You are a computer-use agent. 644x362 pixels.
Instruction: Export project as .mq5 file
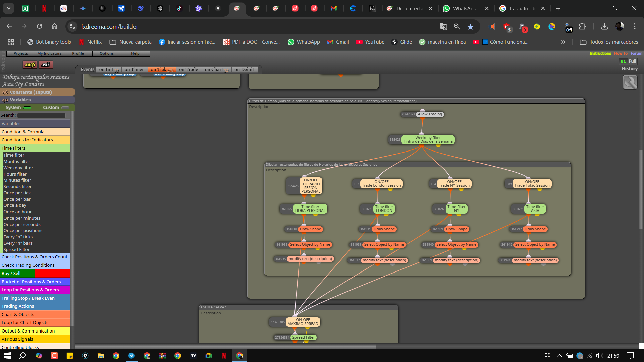tap(30, 65)
